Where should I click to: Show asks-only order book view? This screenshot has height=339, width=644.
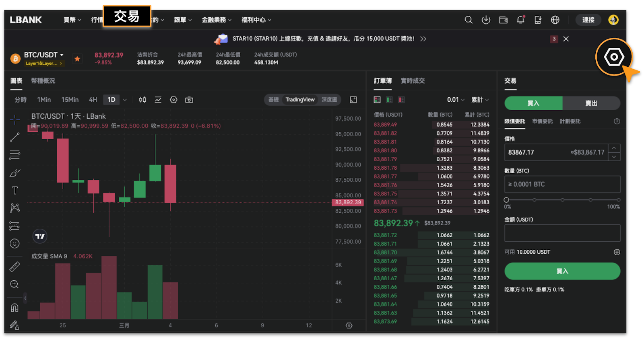[401, 100]
